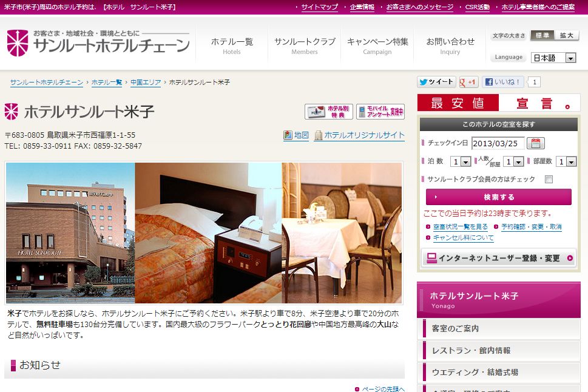
Task: Open the 企業情報 link
Action: 362,7
